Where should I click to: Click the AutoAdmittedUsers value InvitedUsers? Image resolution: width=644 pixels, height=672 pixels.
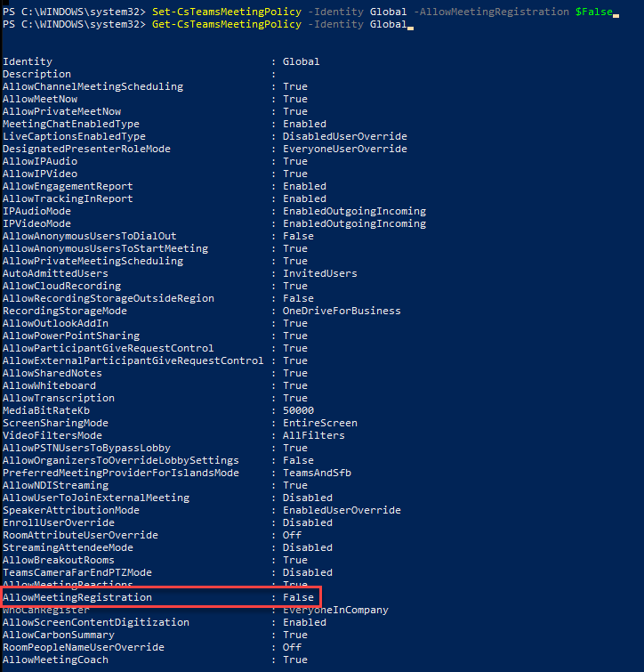(319, 273)
